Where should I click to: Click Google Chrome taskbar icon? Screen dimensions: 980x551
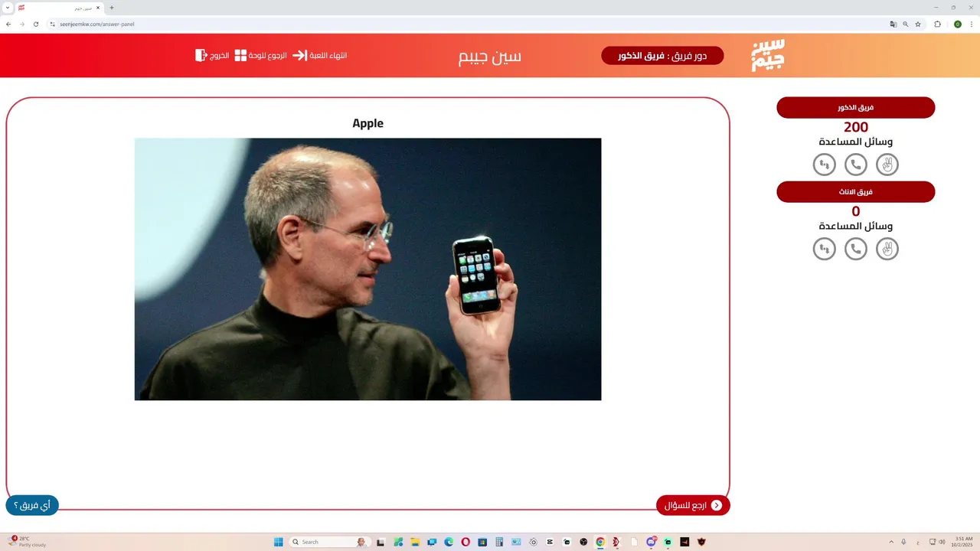coord(600,542)
